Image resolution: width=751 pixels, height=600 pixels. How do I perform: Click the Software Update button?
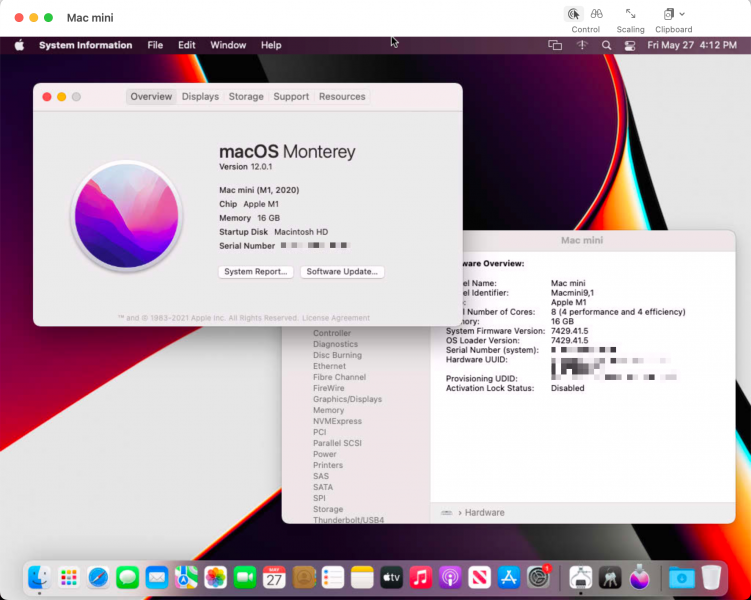tap(342, 272)
